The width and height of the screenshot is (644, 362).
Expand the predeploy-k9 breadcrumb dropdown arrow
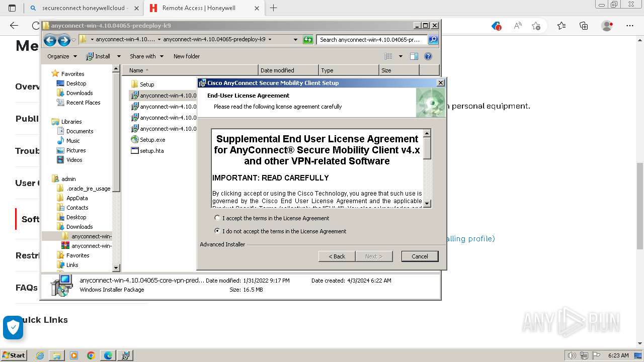click(x=270, y=39)
